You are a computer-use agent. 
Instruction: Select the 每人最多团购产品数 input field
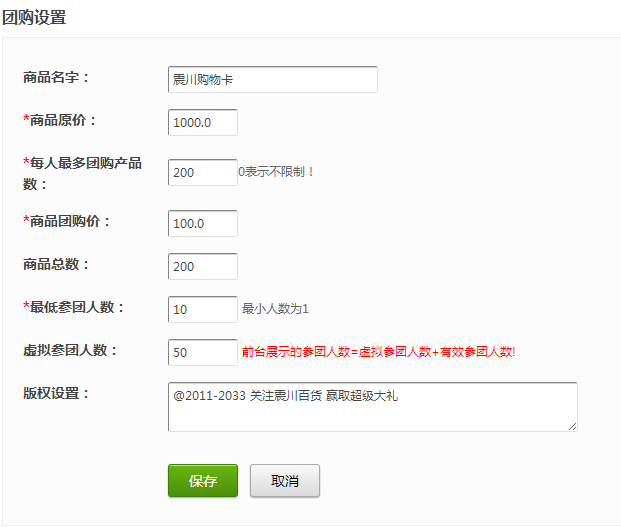click(x=203, y=172)
